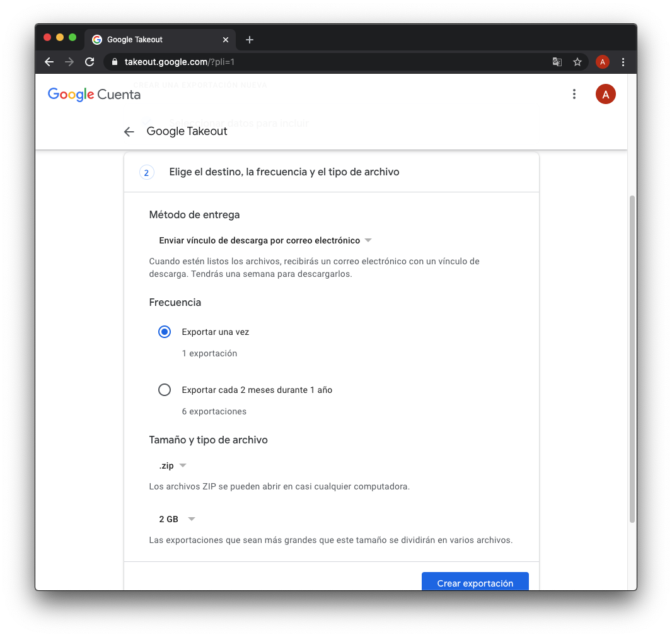This screenshot has height=637, width=672.
Task: Click the lock icon in the address bar
Action: [x=115, y=62]
